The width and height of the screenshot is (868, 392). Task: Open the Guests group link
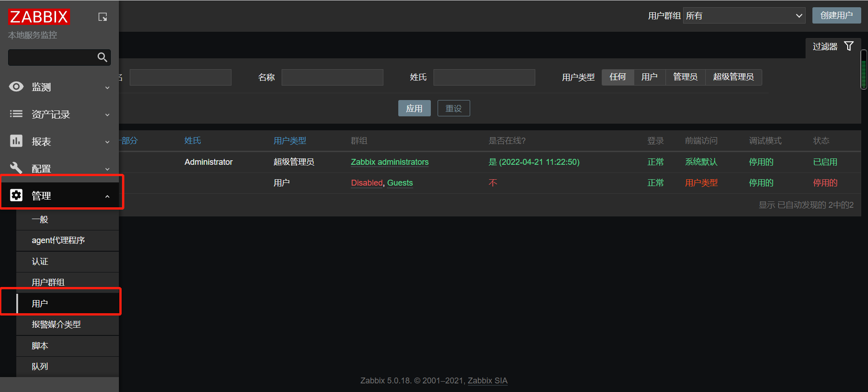(400, 183)
